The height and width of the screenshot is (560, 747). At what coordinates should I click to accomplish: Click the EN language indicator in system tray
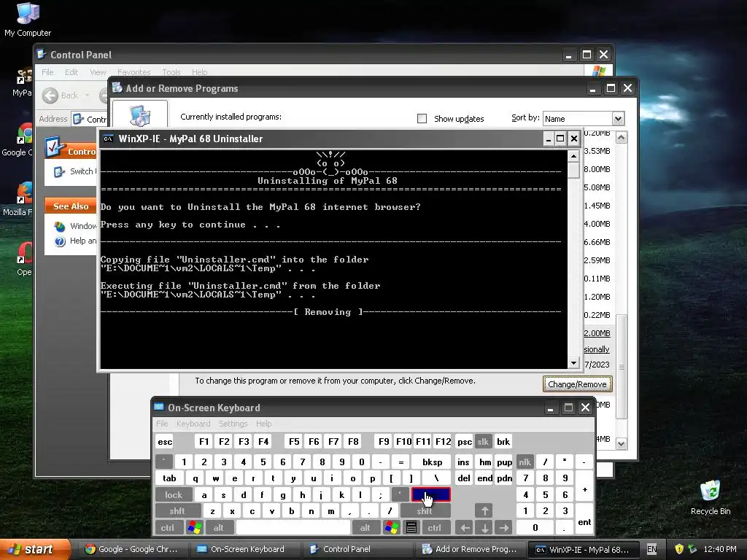(x=651, y=549)
